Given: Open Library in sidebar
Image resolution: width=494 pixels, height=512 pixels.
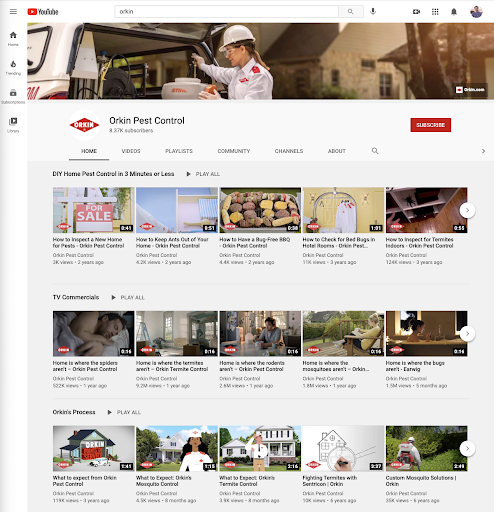Looking at the screenshot, I should coord(13,125).
